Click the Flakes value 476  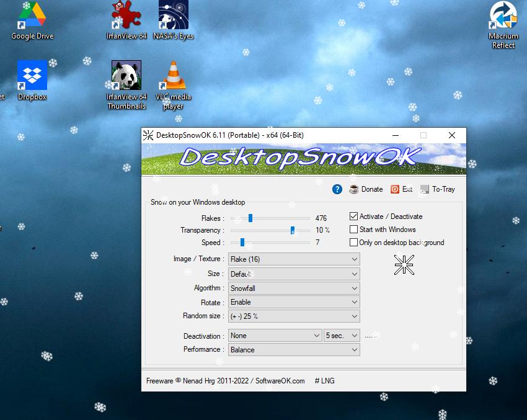[321, 218]
